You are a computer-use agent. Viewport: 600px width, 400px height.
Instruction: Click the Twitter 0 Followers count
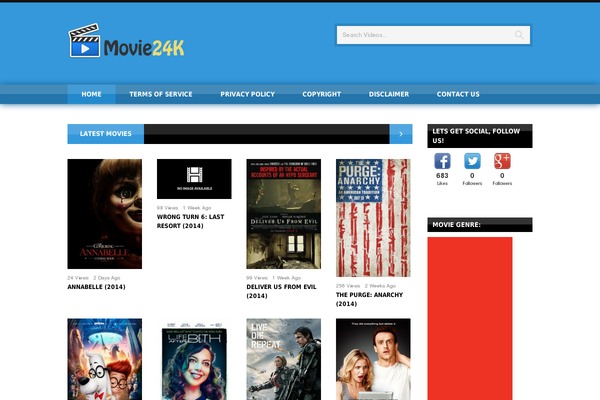point(472,178)
